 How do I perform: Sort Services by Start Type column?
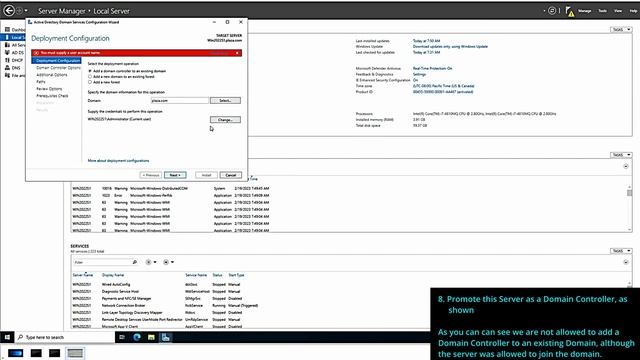pyautogui.click(x=236, y=275)
